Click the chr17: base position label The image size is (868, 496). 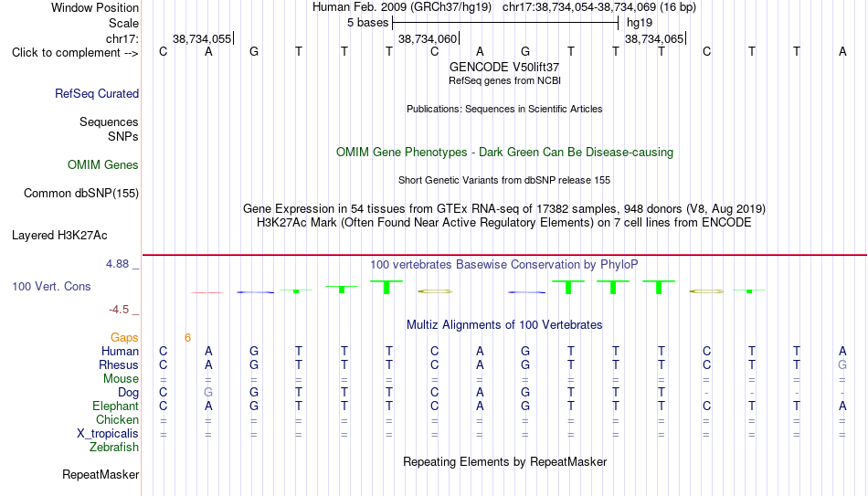(122, 38)
